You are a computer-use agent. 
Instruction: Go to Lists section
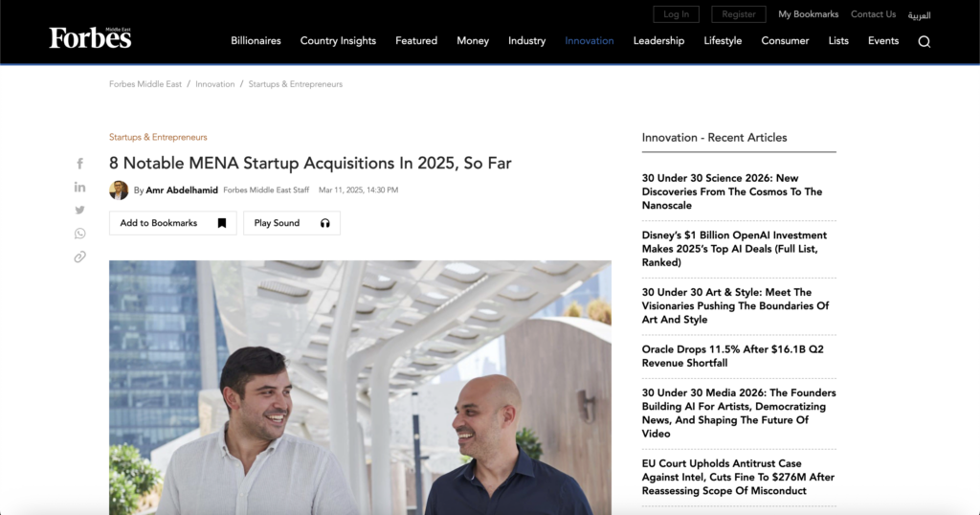coord(838,41)
